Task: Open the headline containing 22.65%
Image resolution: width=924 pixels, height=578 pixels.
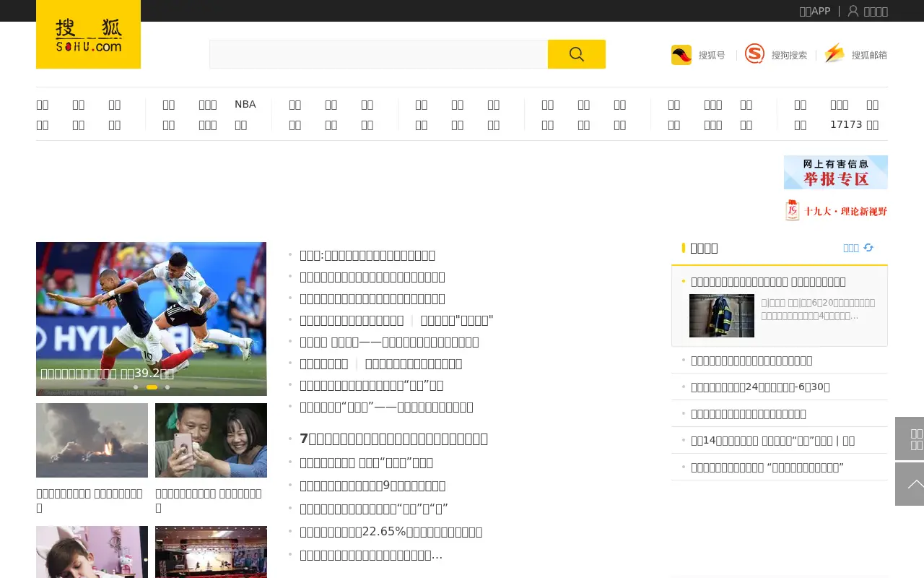Action: [x=391, y=532]
